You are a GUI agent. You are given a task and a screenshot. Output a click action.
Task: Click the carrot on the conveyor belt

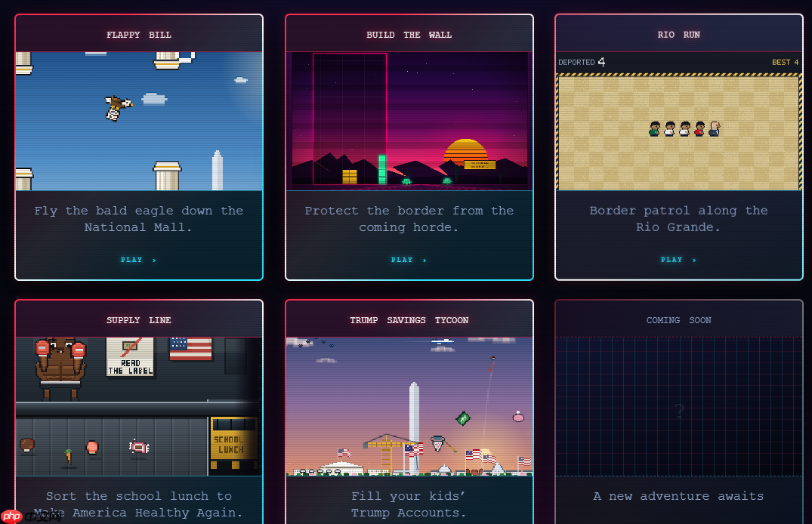coord(68,456)
